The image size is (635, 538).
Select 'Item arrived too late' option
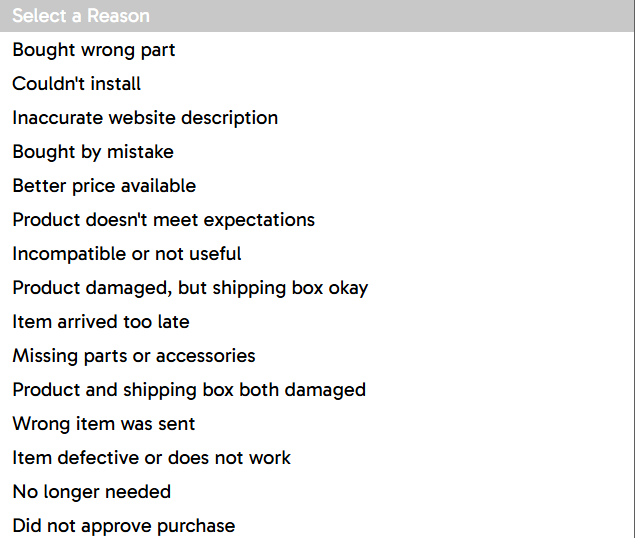[317, 322]
